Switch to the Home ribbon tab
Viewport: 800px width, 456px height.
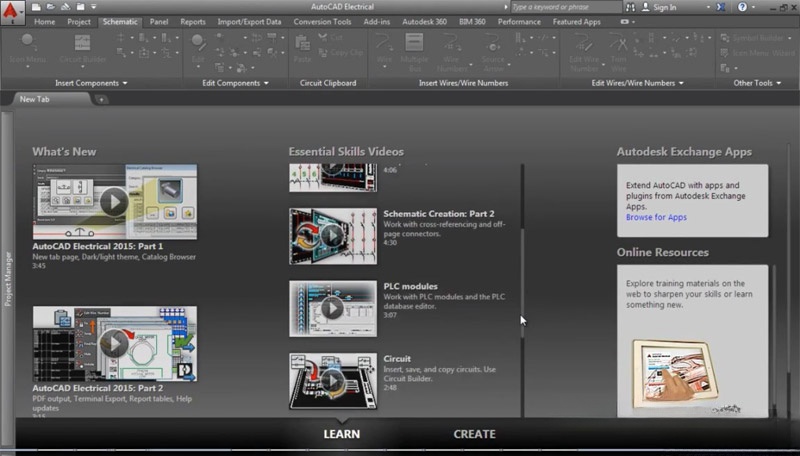tap(44, 22)
